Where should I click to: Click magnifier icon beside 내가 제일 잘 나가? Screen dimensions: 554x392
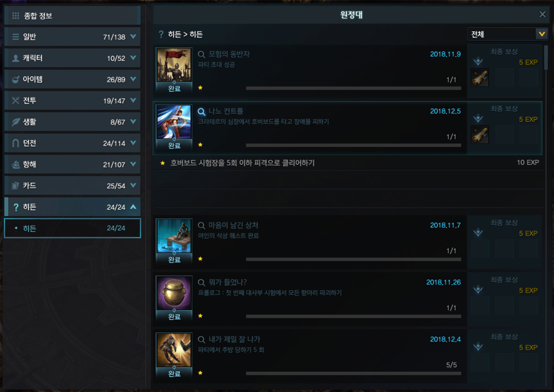pyautogui.click(x=202, y=339)
